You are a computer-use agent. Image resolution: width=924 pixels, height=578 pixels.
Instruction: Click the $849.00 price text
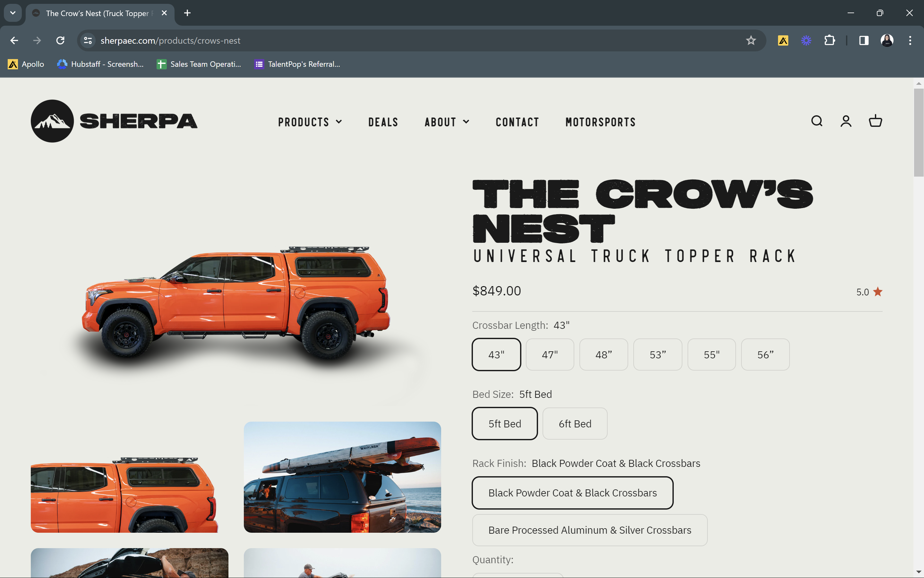tap(496, 291)
